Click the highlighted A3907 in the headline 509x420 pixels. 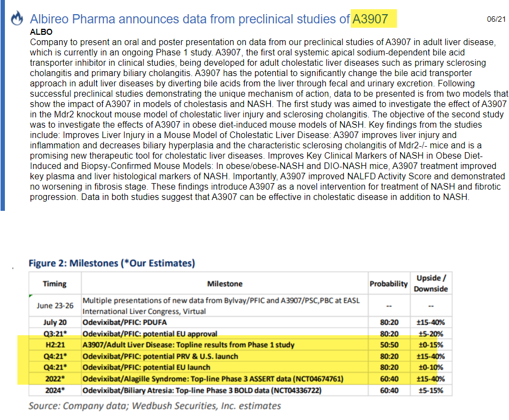tap(371, 20)
